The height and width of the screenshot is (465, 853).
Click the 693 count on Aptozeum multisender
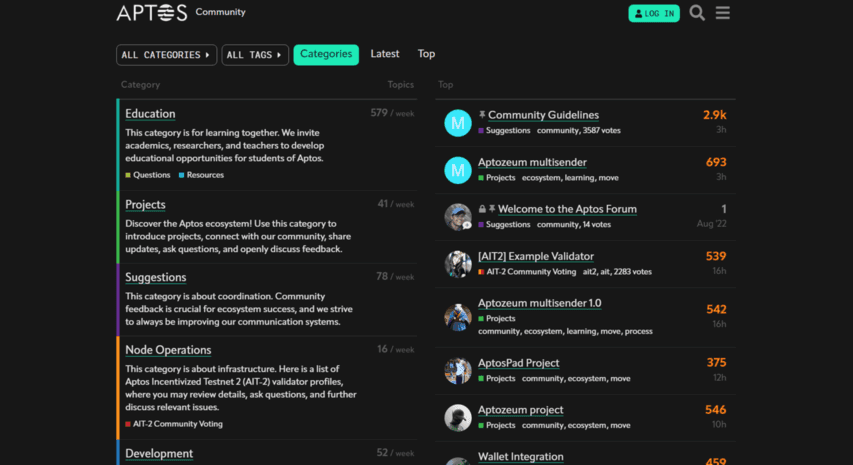pyautogui.click(x=716, y=162)
